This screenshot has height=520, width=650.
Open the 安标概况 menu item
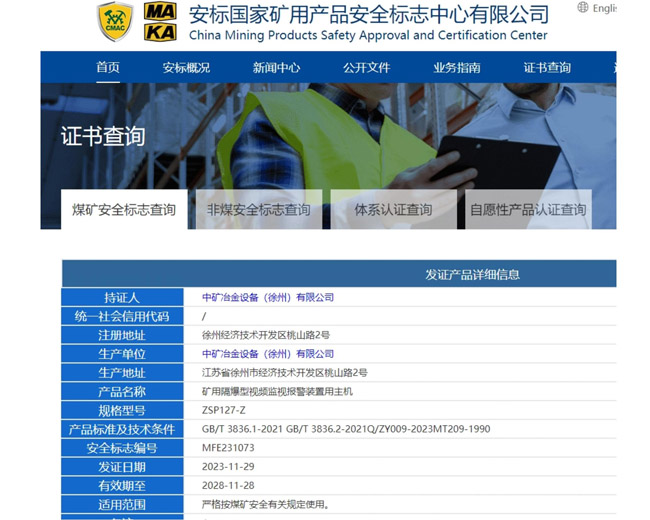(186, 68)
